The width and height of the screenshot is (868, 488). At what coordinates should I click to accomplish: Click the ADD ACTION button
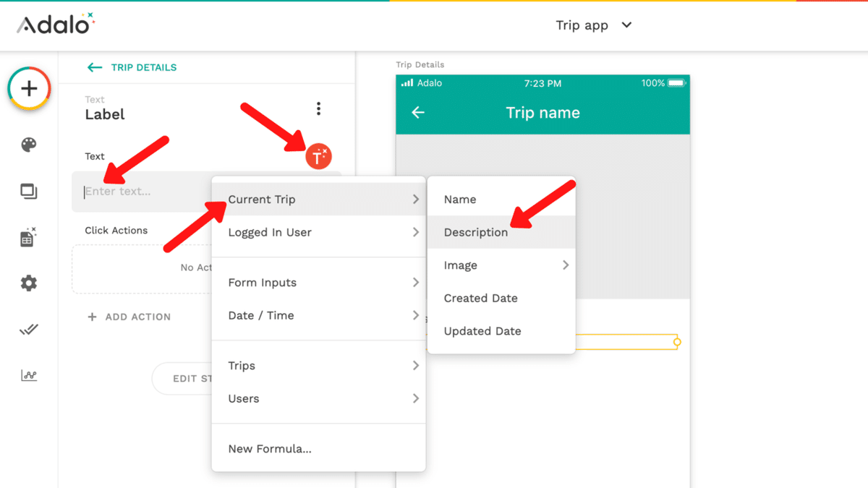pyautogui.click(x=129, y=317)
